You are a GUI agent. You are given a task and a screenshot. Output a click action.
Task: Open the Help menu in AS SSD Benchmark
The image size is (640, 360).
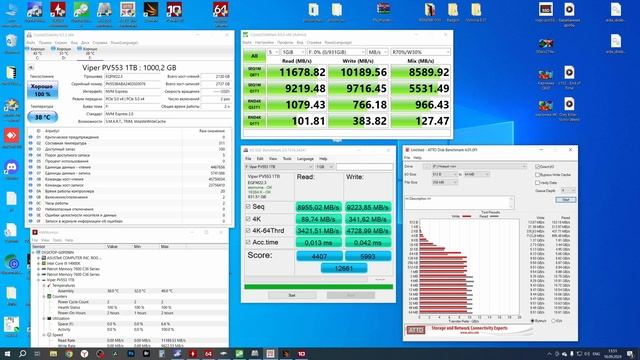(323, 159)
